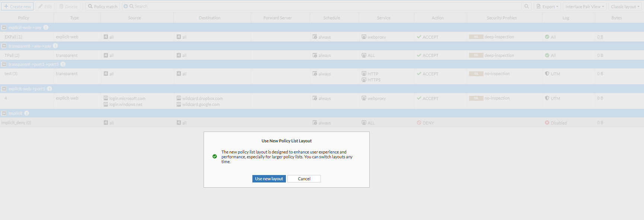Collapse the explicit-web->any section
The width and height of the screenshot is (644, 220).
click(x=4, y=27)
